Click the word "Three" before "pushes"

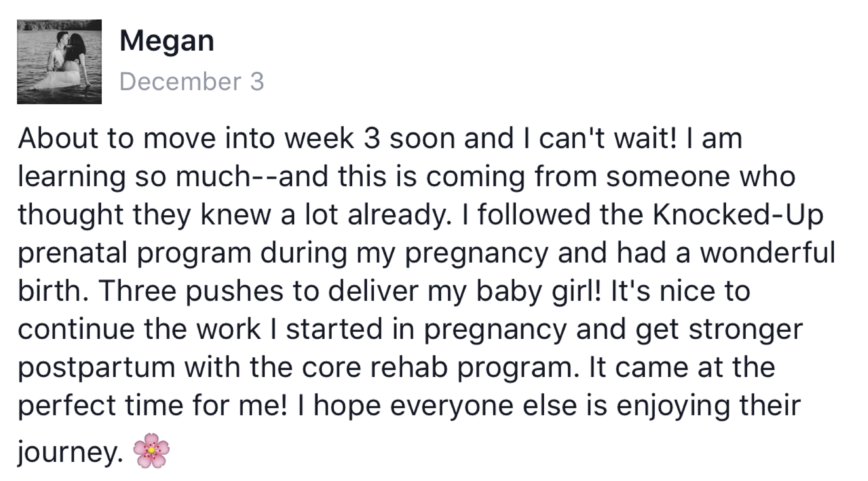pyautogui.click(x=137, y=292)
